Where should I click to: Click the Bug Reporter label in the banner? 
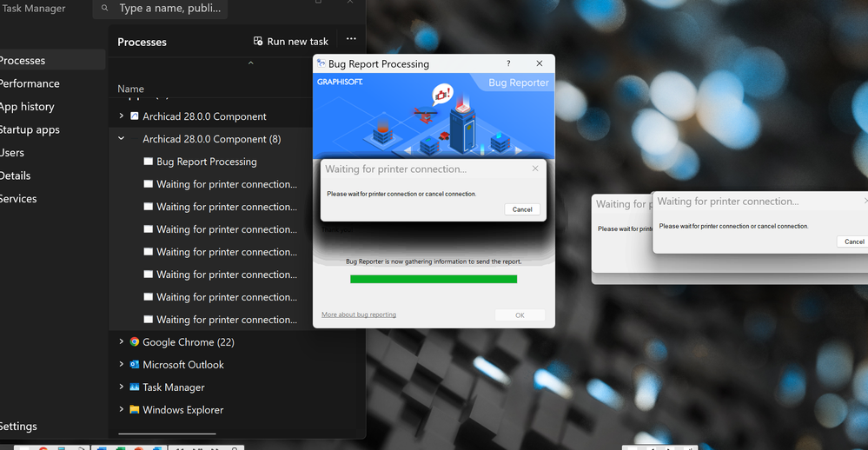[518, 83]
